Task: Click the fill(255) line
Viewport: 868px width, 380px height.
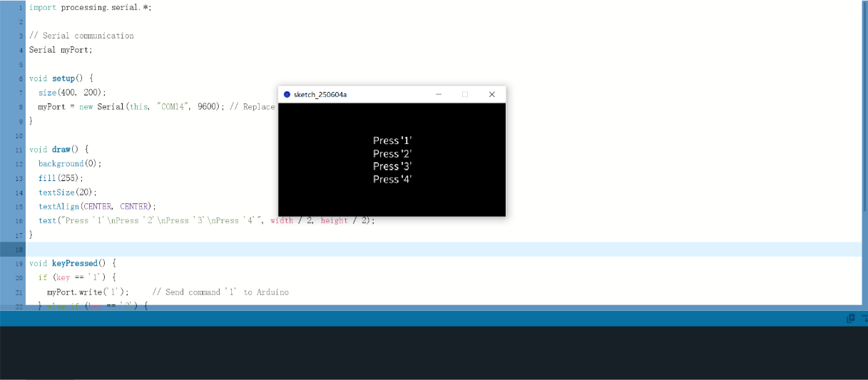Action: pos(61,178)
